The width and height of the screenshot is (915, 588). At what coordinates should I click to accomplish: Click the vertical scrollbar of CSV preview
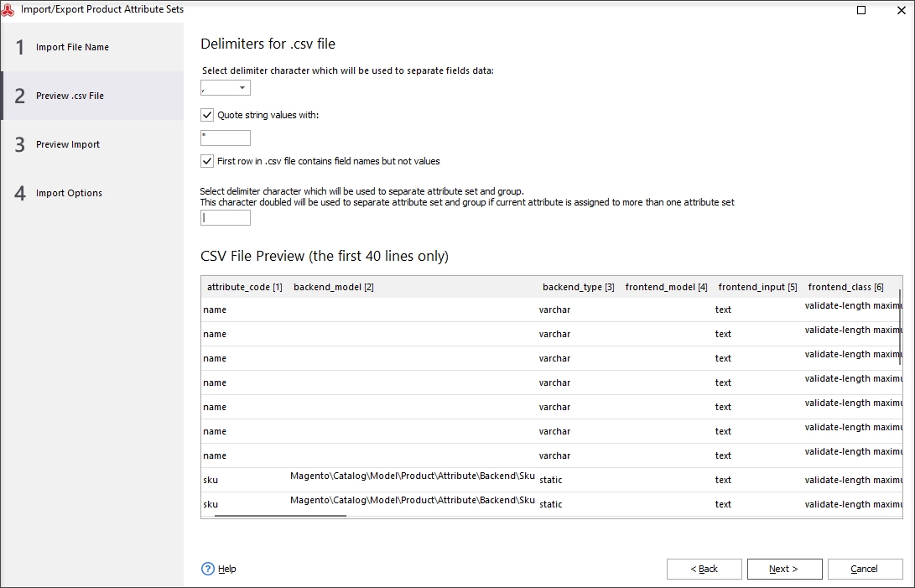point(900,327)
